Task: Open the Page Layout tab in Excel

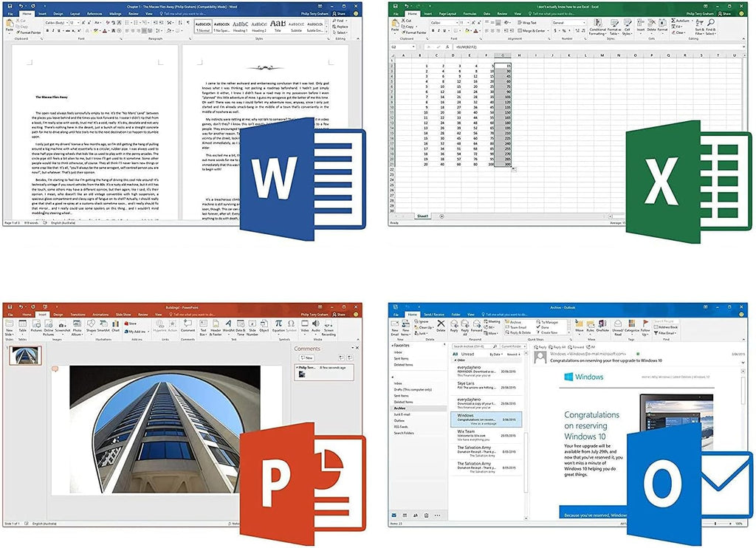Action: coord(448,13)
